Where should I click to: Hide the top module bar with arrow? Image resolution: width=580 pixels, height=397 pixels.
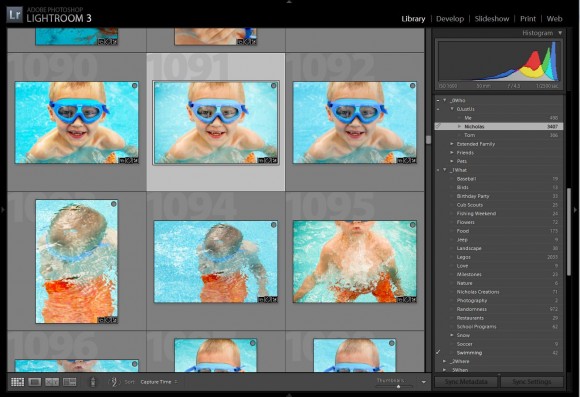pos(289,2)
